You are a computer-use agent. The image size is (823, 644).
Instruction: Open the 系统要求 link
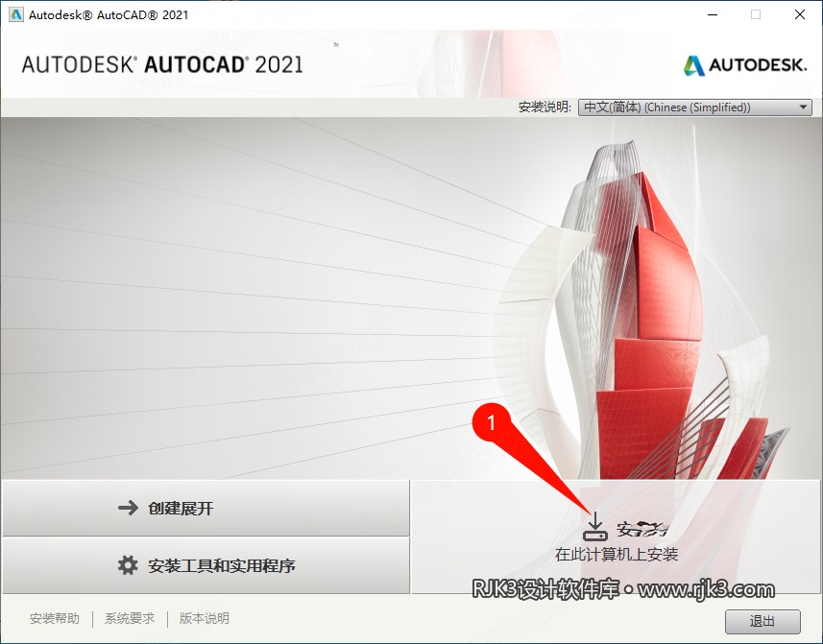point(130,618)
